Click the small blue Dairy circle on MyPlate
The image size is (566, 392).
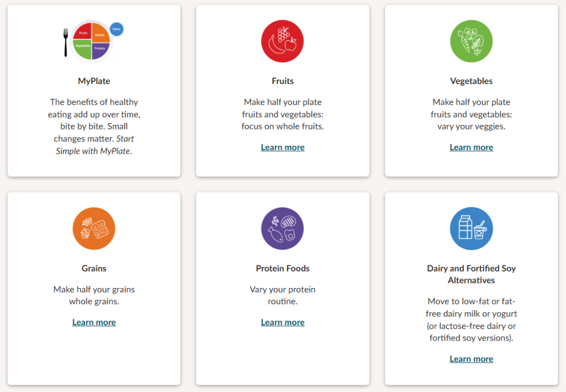click(x=117, y=29)
